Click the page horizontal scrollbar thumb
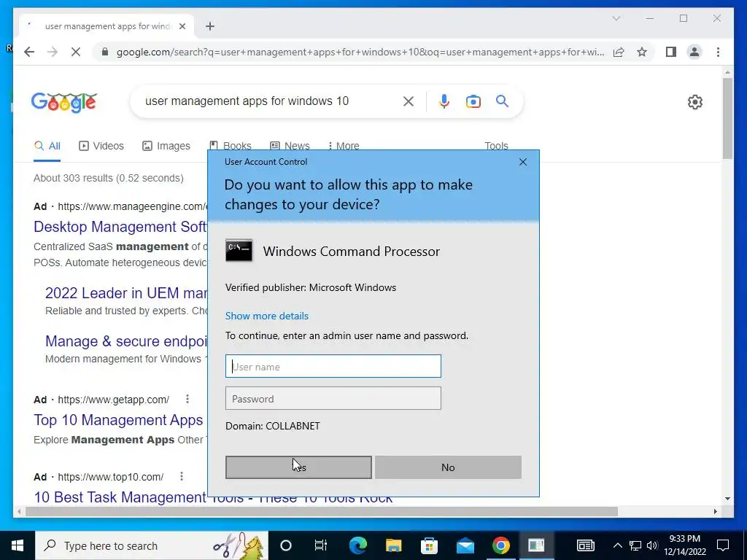Screen dimensions: 747x560 (322, 511)
